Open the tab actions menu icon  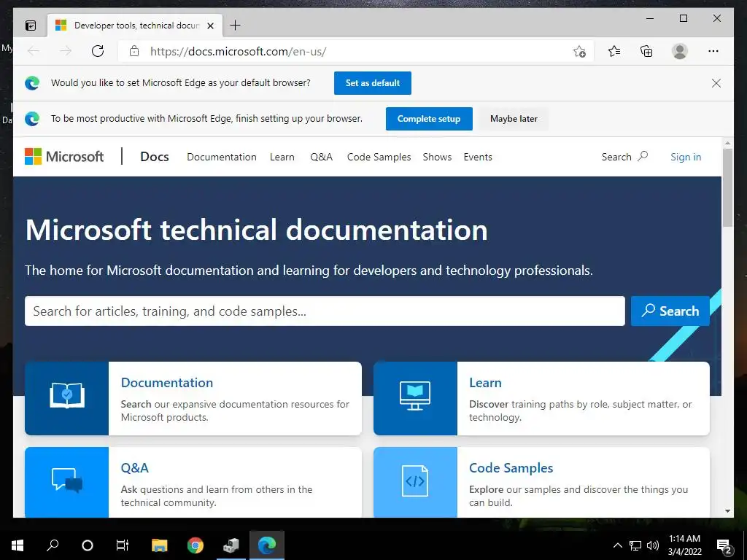coord(31,26)
